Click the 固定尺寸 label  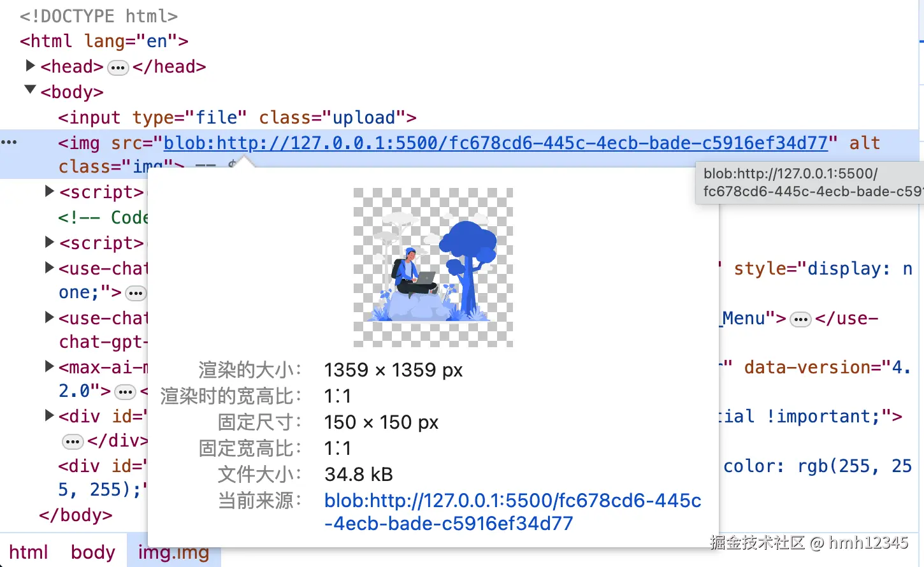(x=259, y=422)
